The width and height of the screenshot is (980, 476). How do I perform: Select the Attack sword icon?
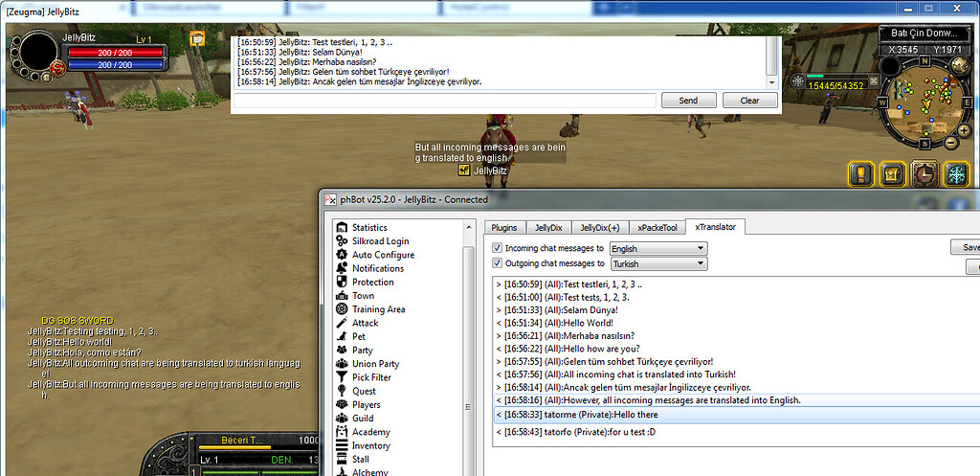pyautogui.click(x=342, y=324)
